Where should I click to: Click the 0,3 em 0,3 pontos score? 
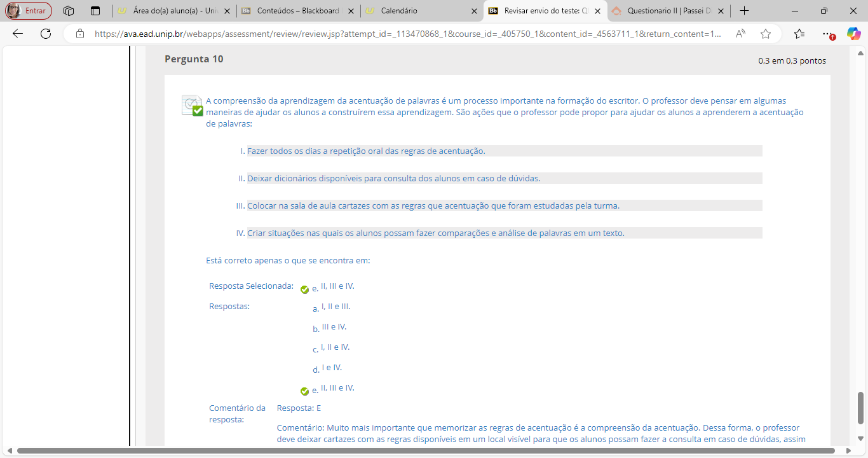[792, 61]
